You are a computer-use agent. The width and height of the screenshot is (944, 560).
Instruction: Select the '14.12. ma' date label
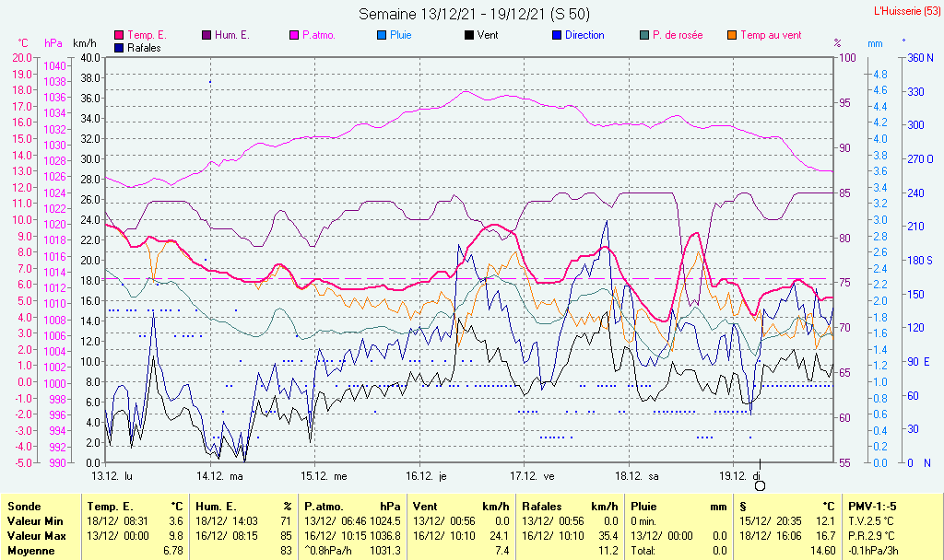pyautogui.click(x=219, y=476)
